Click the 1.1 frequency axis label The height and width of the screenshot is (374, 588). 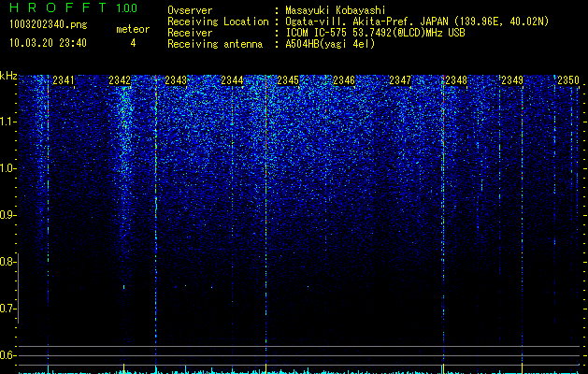click(x=8, y=122)
